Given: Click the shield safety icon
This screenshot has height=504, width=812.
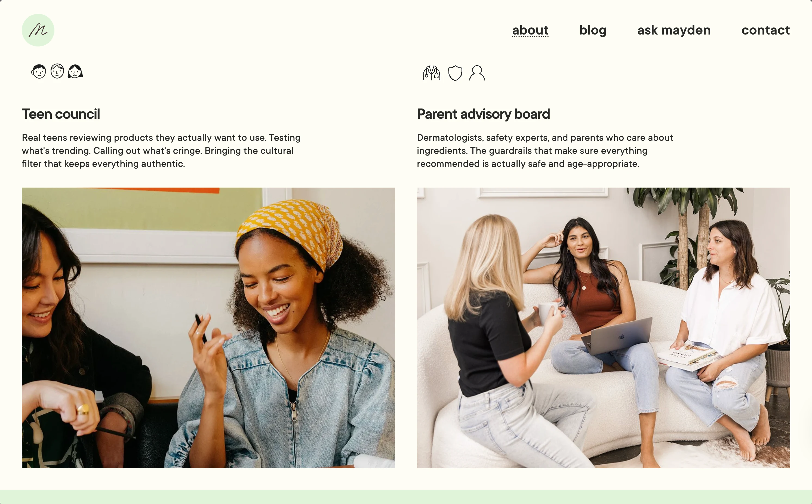Looking at the screenshot, I should point(455,73).
